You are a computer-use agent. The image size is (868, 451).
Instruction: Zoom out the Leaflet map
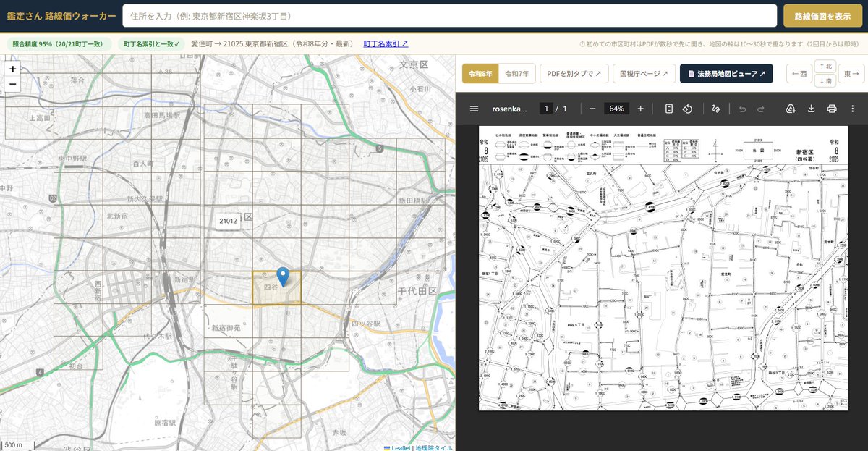coord(13,84)
